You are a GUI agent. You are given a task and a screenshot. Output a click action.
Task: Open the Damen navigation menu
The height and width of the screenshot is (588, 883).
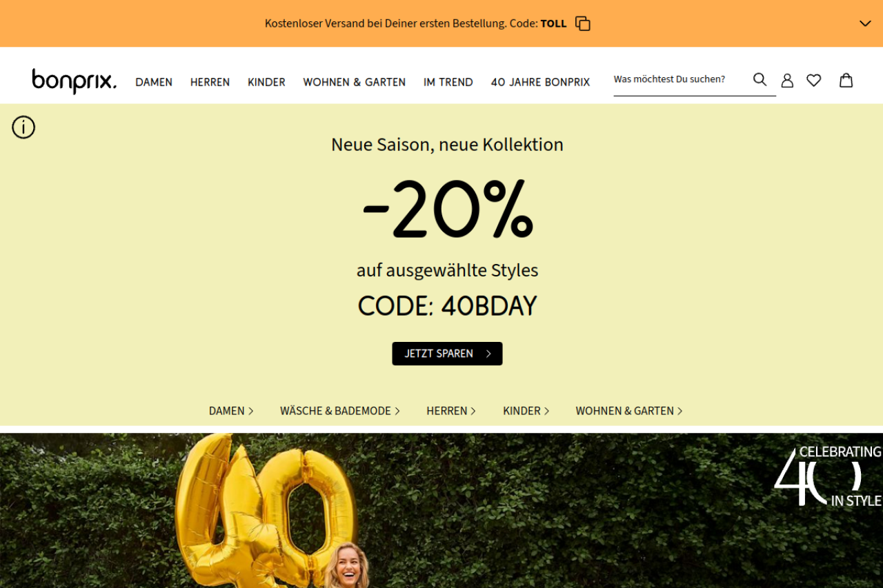coord(154,82)
